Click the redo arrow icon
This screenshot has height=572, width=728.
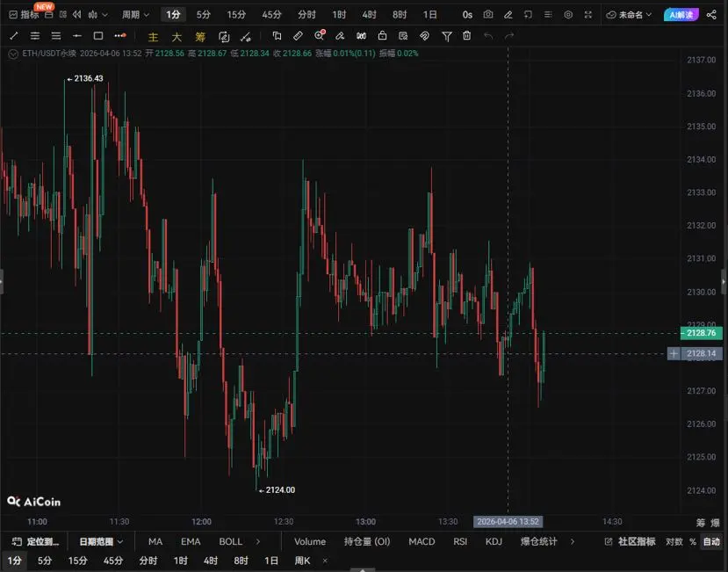coord(509,36)
